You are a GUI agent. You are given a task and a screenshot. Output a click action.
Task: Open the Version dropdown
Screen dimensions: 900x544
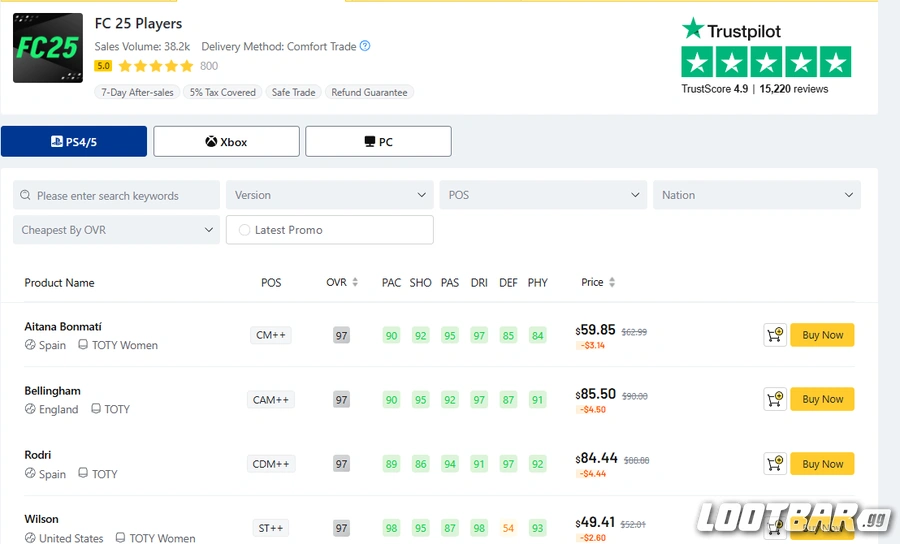click(330, 195)
